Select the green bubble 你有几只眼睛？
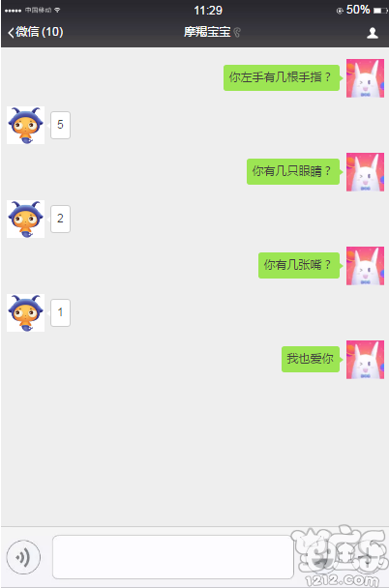 tap(294, 171)
